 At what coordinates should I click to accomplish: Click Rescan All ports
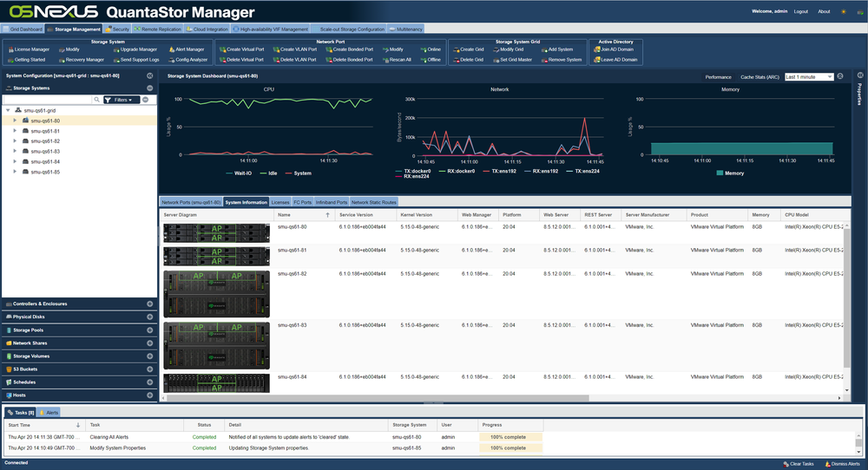397,60
